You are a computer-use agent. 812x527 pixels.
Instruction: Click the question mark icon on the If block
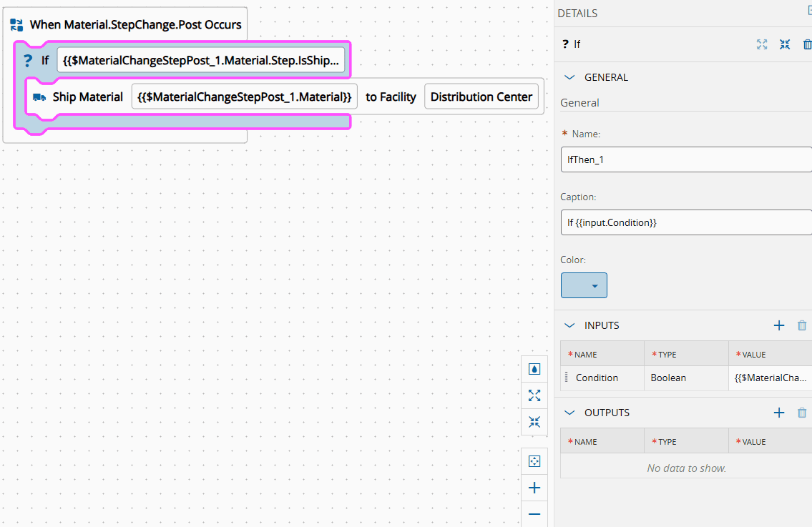tap(28, 61)
